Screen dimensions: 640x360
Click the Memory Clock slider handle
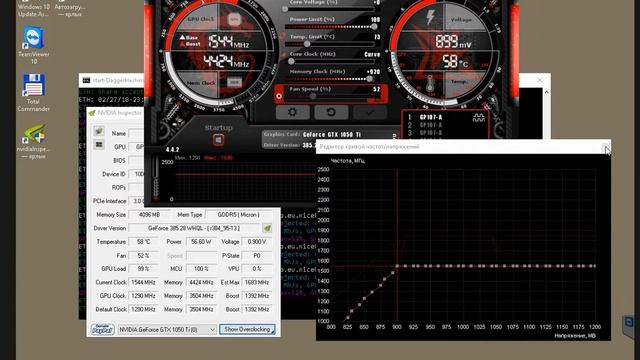point(369,79)
